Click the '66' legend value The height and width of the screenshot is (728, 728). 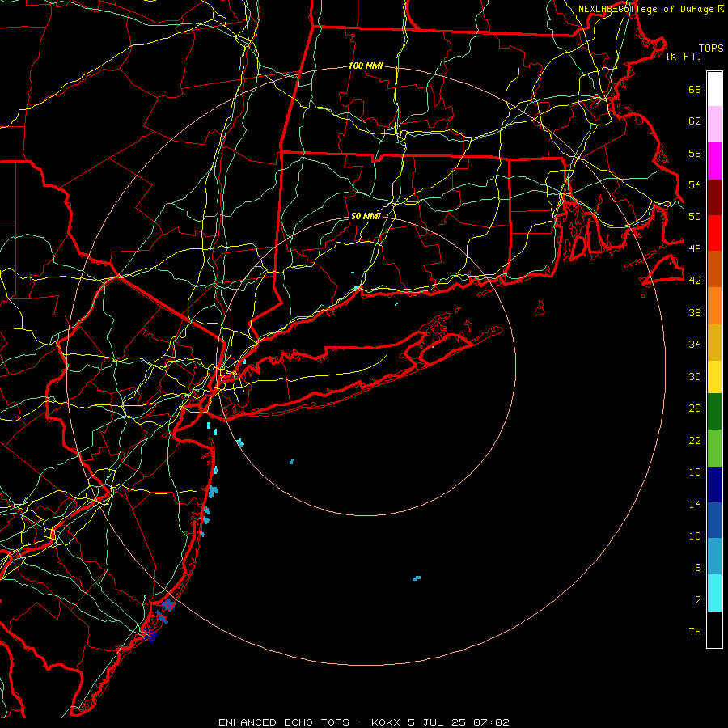pyautogui.click(x=695, y=89)
